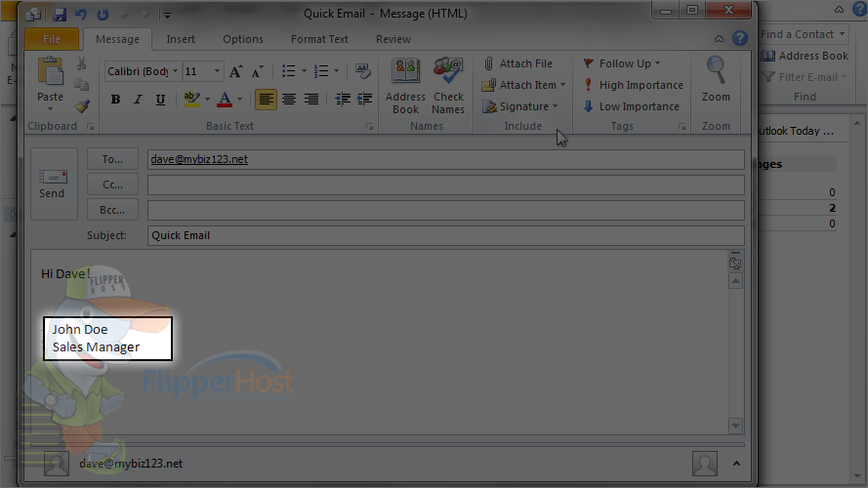Open Outlook Help question mark
The image size is (868, 488).
pyautogui.click(x=739, y=38)
